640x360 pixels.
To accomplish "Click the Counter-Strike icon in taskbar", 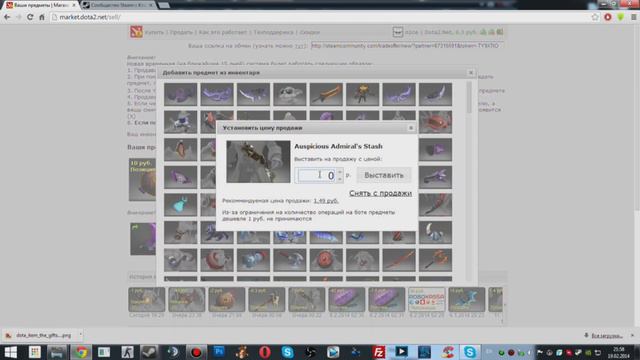I will click(x=127, y=352).
